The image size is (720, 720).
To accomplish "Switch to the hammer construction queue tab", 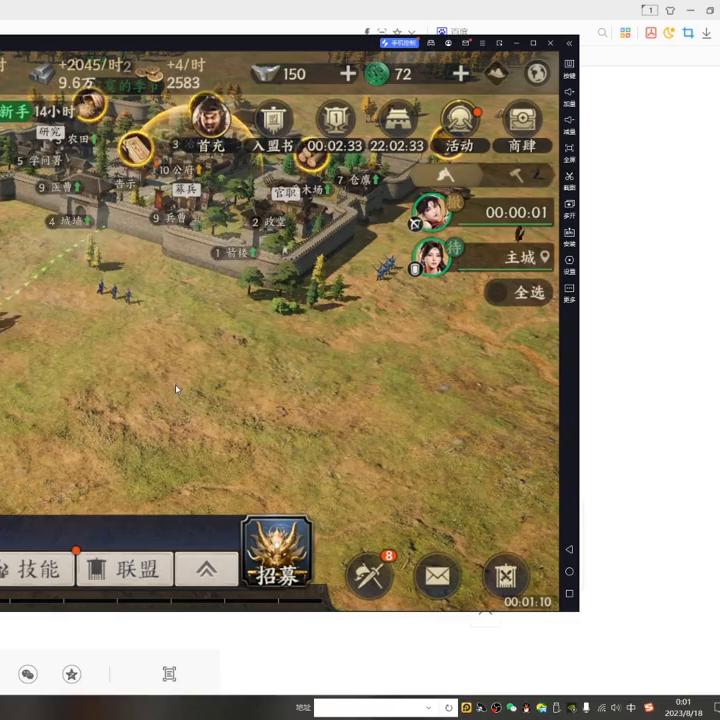I will (x=517, y=174).
